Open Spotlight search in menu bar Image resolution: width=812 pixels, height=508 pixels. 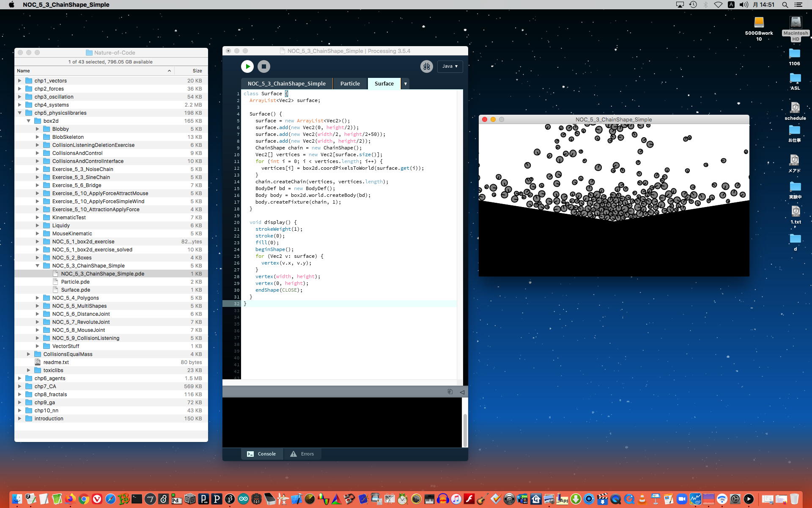[x=785, y=5]
